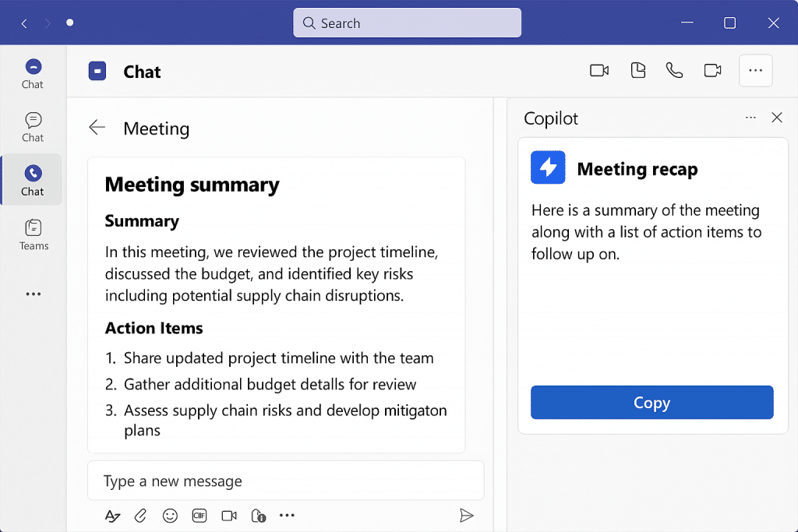Expand more compose options ellipsis
Screen dimensions: 798x532
point(287,516)
